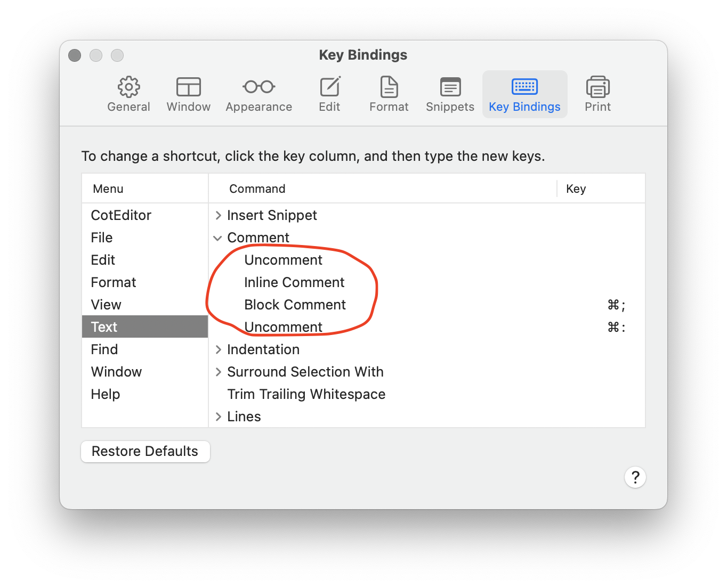Open help via the question mark button
727x588 pixels.
tap(635, 477)
